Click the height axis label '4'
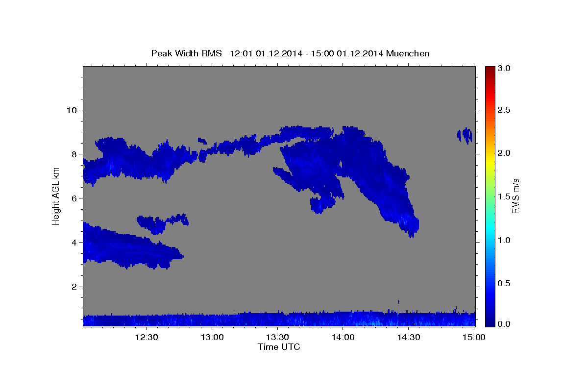This screenshot has width=588, height=392. pos(73,242)
